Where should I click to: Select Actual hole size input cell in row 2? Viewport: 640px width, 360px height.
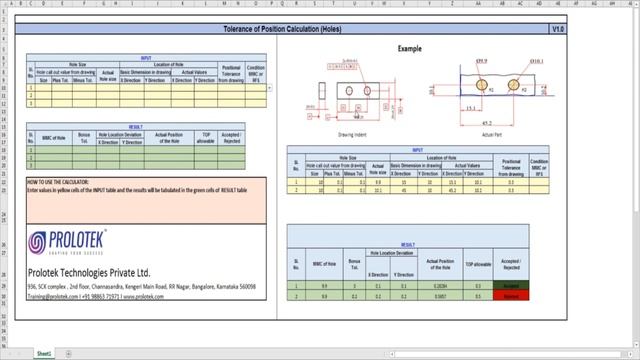tap(108, 96)
